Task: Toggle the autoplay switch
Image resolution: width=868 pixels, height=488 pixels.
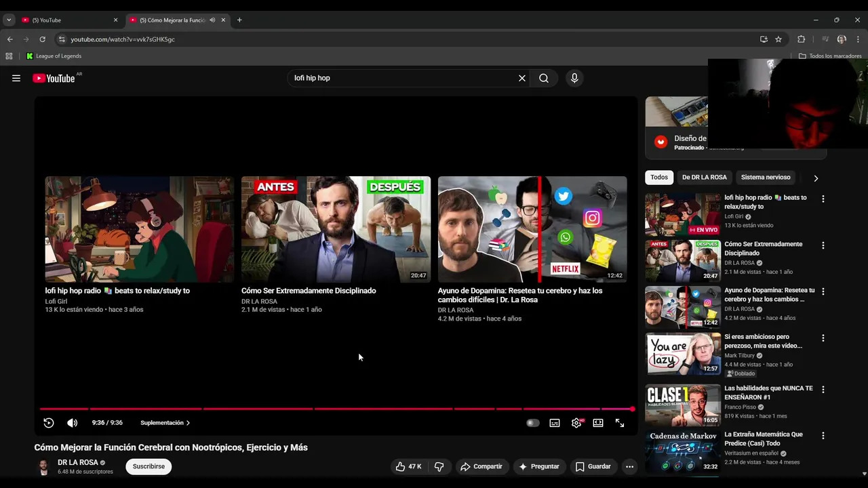Action: [x=533, y=423]
